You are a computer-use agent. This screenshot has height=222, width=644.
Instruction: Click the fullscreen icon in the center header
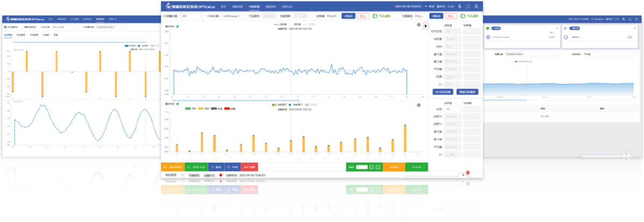pos(468,6)
